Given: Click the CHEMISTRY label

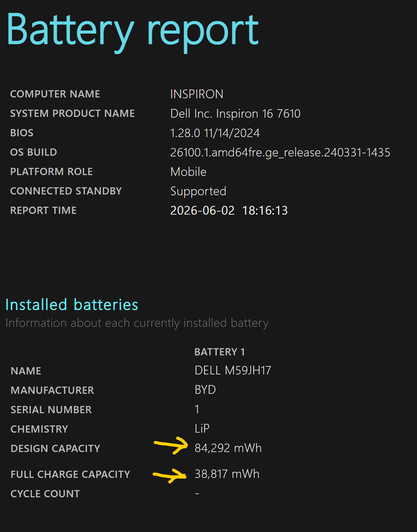Looking at the screenshot, I should click(39, 429).
